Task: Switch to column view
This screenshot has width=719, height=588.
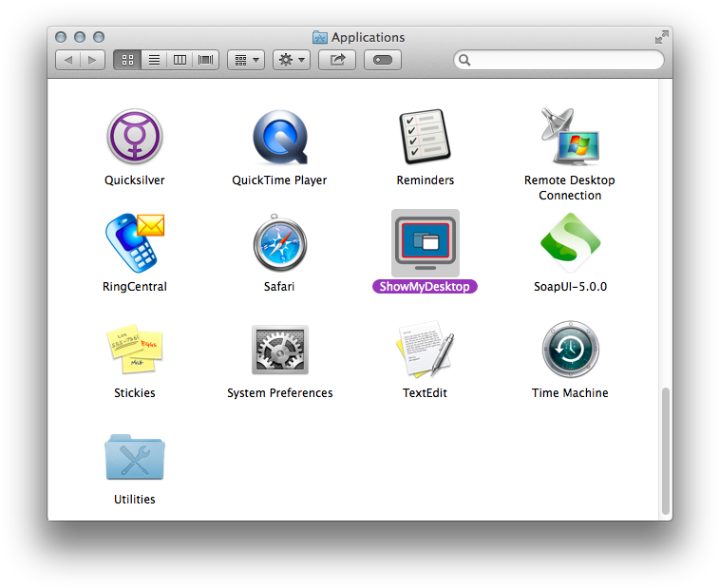Action: (x=180, y=60)
